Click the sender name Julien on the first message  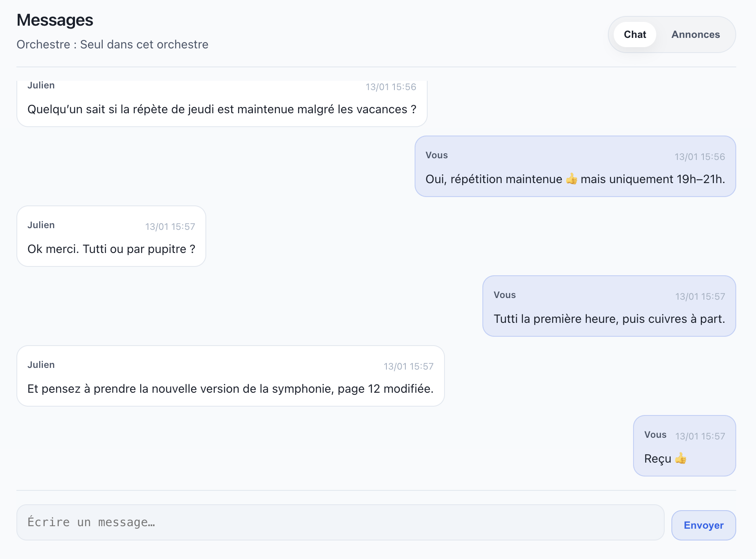pos(41,85)
